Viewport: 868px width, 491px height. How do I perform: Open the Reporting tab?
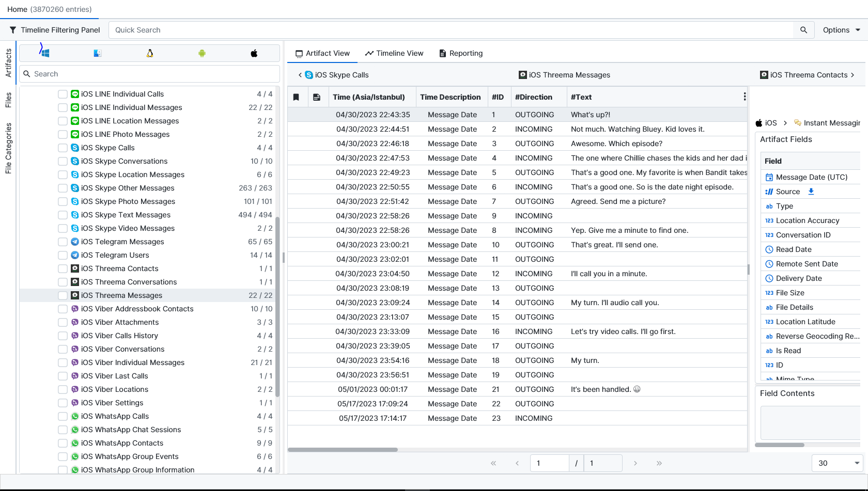click(x=461, y=53)
